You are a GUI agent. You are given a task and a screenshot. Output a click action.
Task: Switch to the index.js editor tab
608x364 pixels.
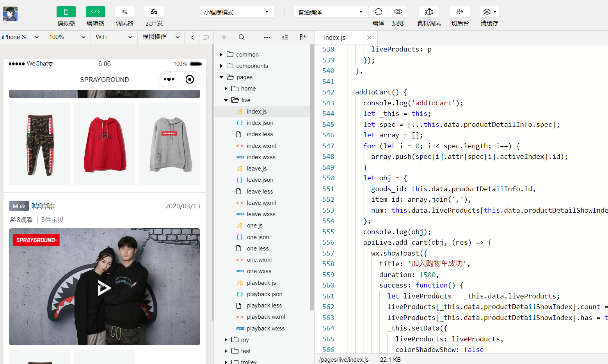point(335,38)
